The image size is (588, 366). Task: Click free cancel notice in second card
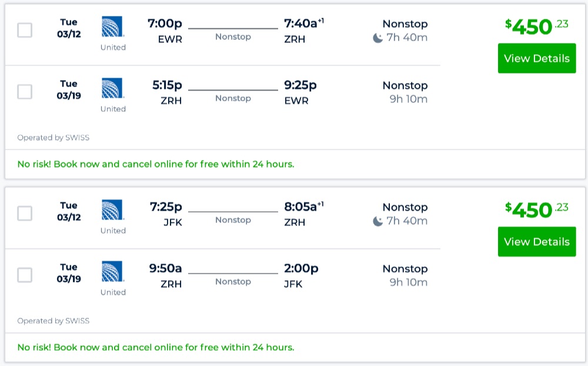pyautogui.click(x=156, y=347)
